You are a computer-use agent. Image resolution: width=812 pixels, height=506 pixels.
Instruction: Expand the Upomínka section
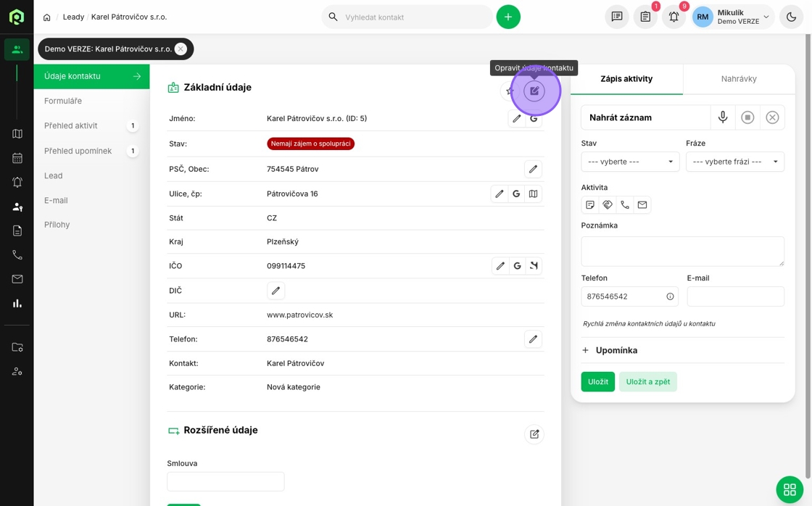click(x=610, y=350)
